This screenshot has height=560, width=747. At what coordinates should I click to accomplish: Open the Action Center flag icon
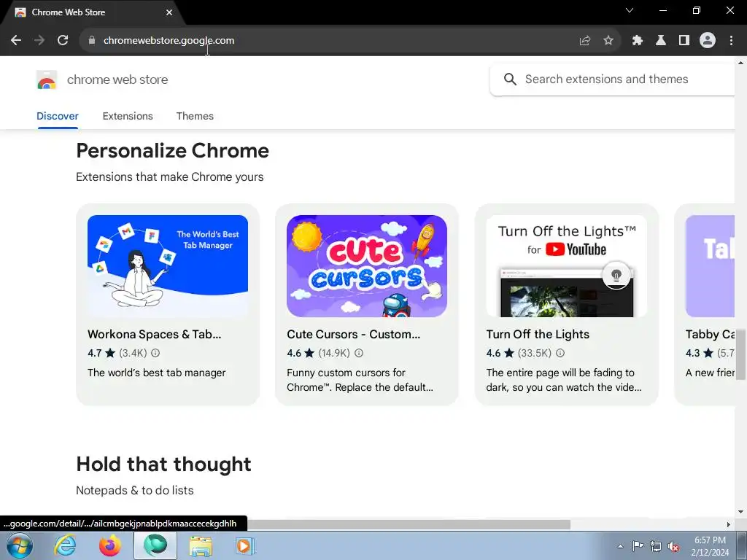pos(638,546)
